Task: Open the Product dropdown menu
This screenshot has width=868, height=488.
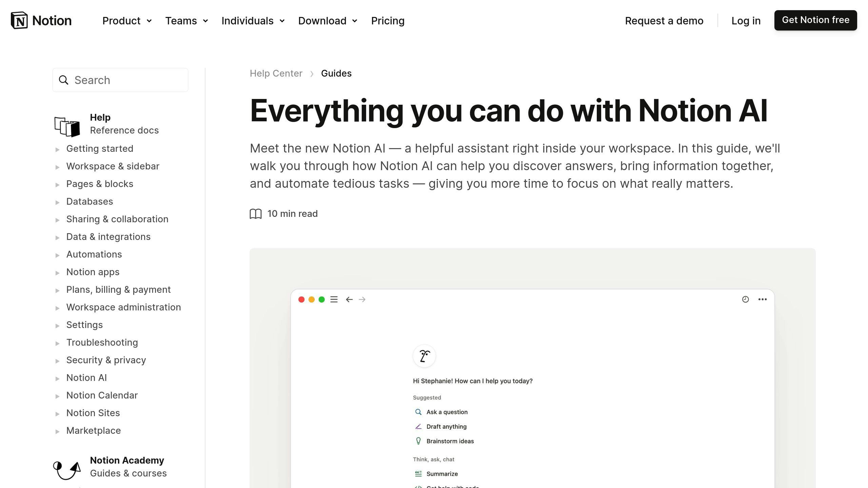Action: [127, 21]
